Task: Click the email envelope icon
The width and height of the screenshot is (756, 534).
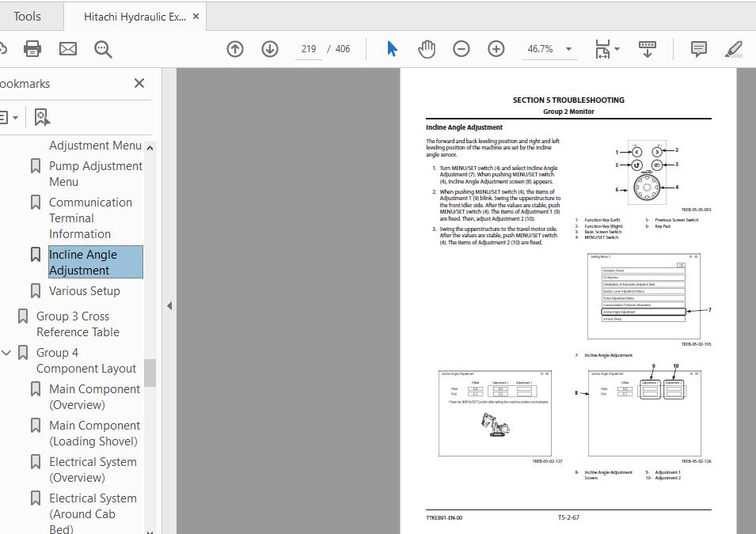Action: coord(68,49)
